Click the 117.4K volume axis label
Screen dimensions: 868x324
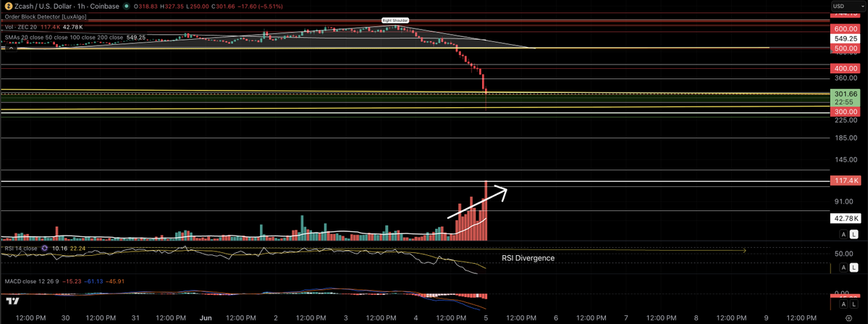[847, 180]
